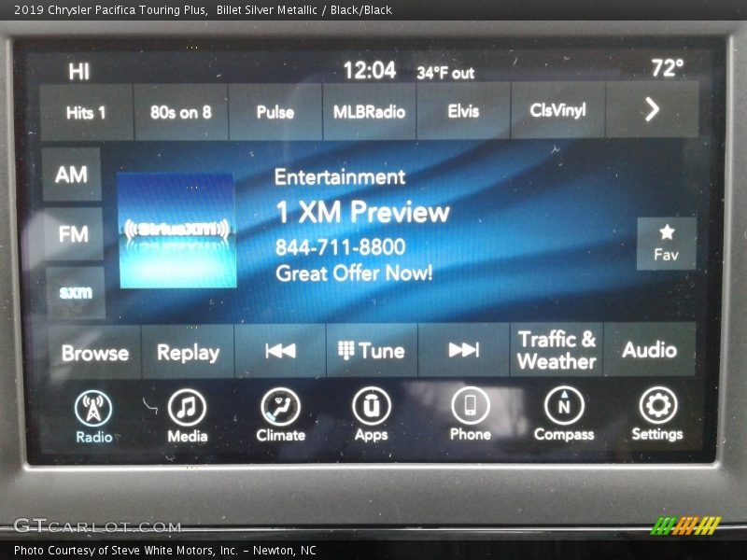Tap the 844-711-8800 phone number text
Viewport: 747px width, 560px height.
tap(340, 246)
